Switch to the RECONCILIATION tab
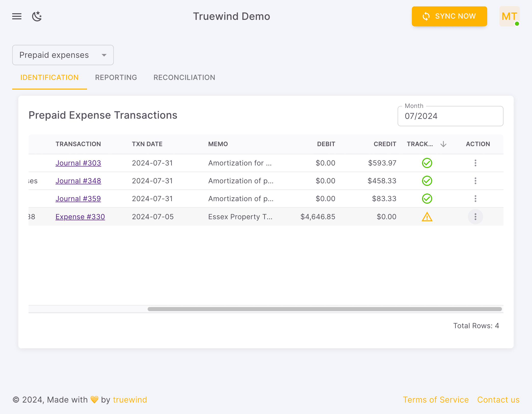The width and height of the screenshot is (532, 414). 184,77
